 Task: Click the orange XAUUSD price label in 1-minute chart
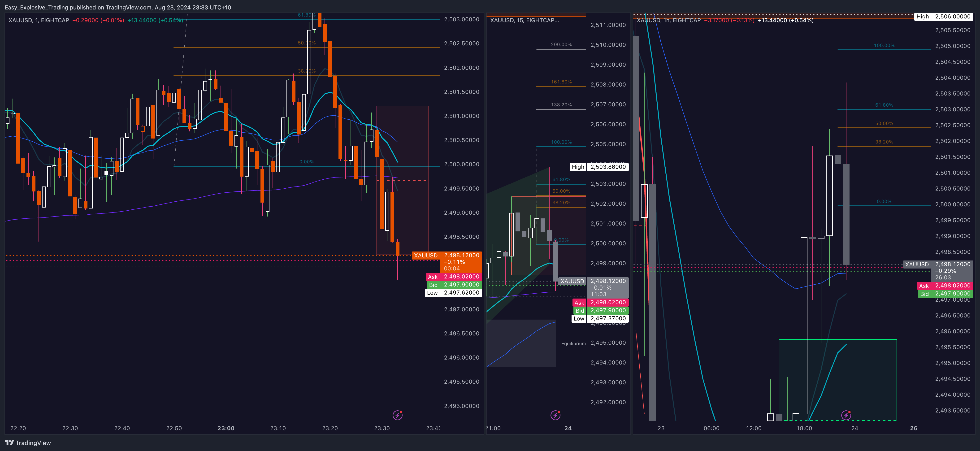[447, 261]
